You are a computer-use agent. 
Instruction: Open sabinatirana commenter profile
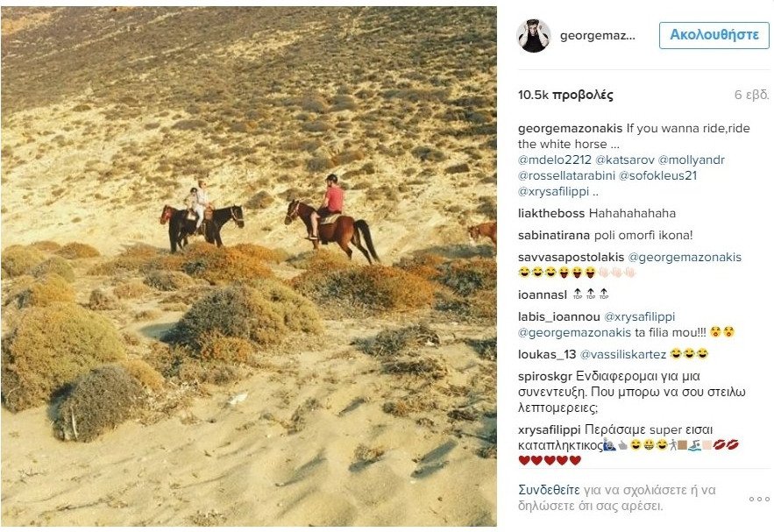coord(554,236)
